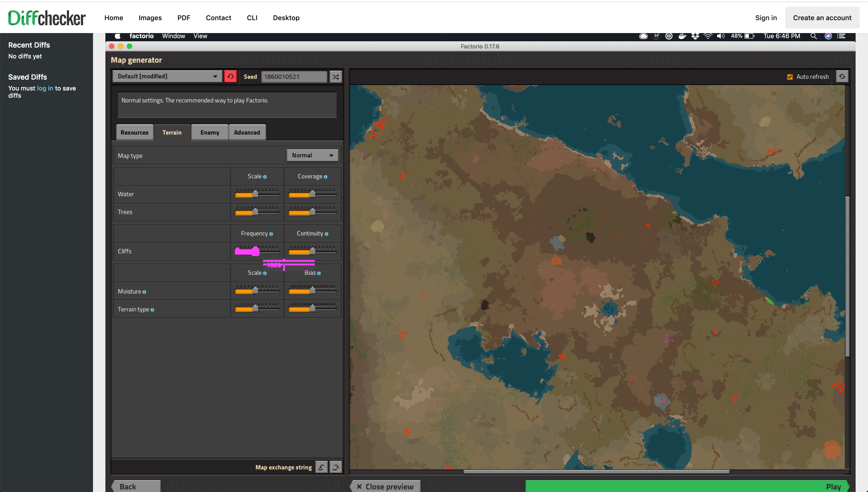Open the Window menu
The height and width of the screenshot is (492, 868).
[x=174, y=36]
